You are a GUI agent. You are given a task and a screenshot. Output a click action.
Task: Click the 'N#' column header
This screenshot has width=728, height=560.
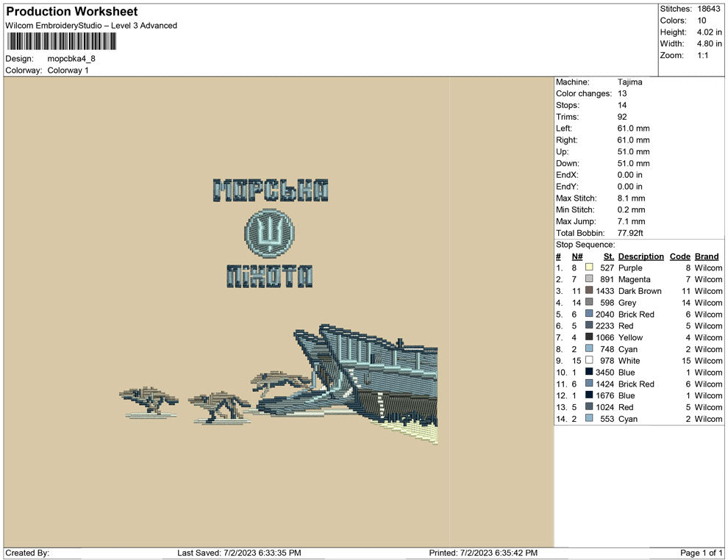[577, 256]
